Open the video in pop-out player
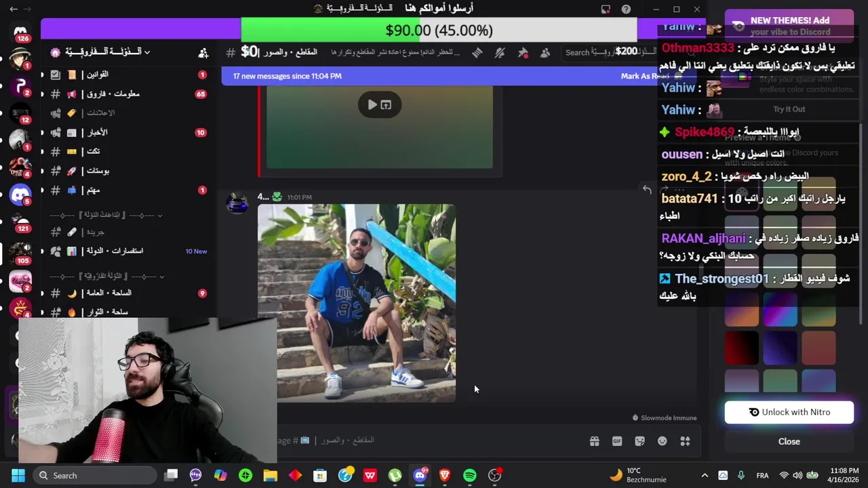The width and height of the screenshot is (868, 488). (386, 105)
